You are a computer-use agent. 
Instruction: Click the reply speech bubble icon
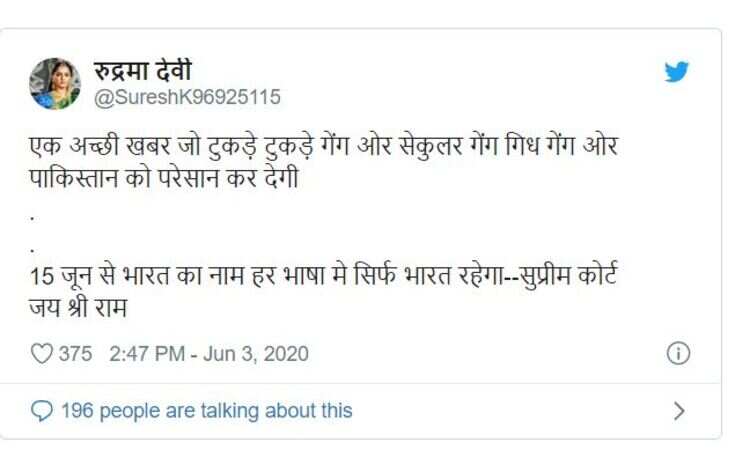point(42,411)
